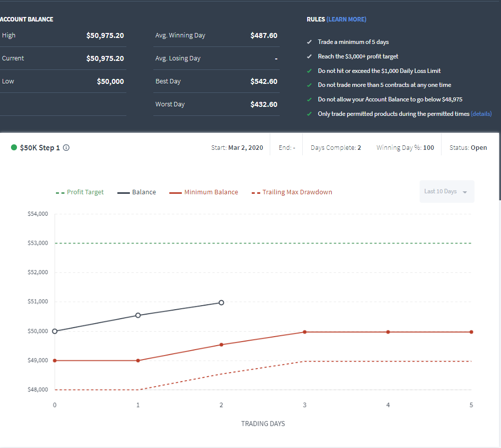Click the green status dot near $50K Step 1
Viewport: 501px width, 448px height.
14,147
